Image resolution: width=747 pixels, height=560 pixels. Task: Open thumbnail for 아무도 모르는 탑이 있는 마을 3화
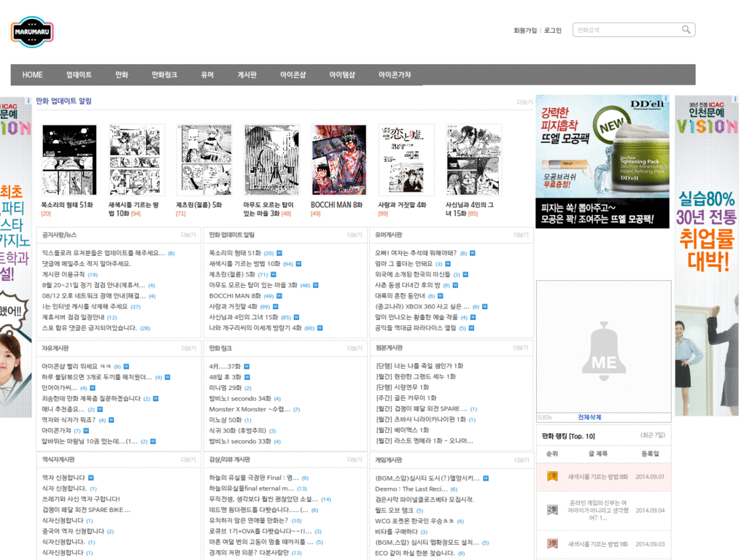pos(271,160)
